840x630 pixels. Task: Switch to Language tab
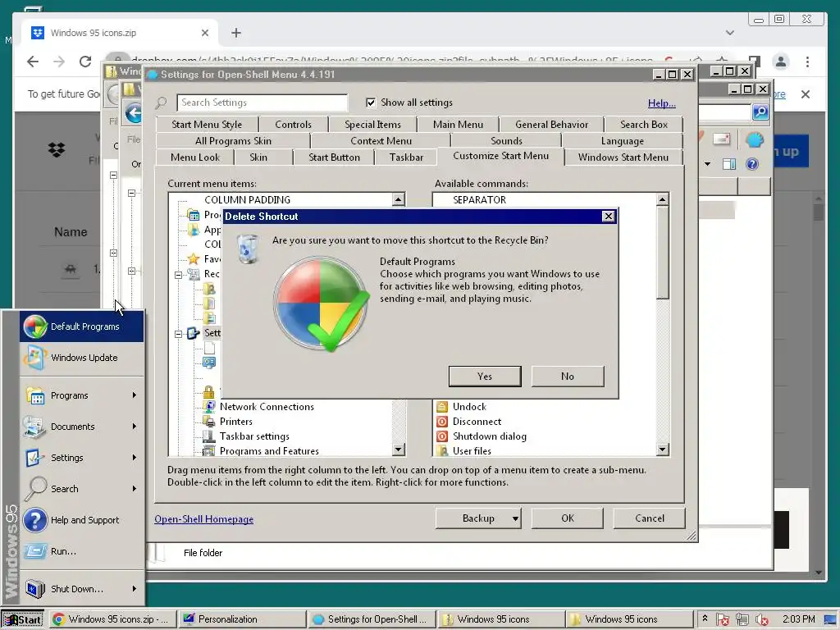(x=622, y=141)
